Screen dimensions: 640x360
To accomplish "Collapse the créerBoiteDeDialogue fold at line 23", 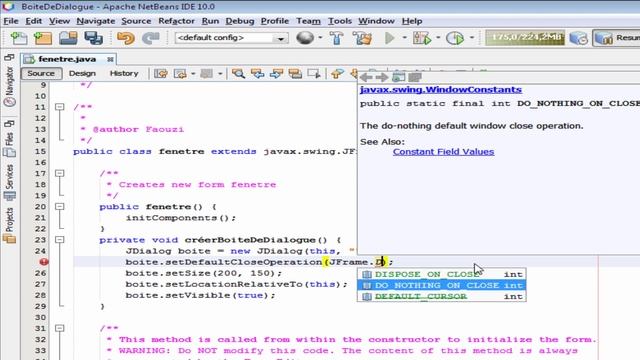I will coord(60,240).
